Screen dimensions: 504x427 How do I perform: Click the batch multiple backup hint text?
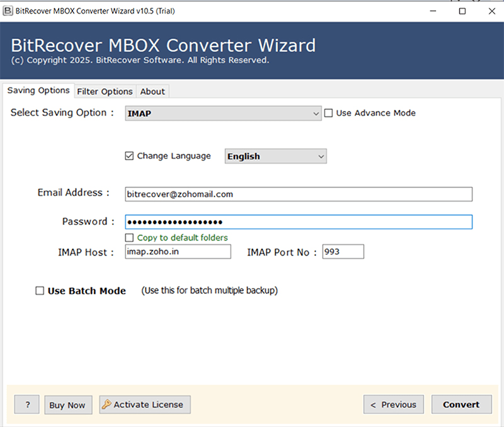(210, 290)
